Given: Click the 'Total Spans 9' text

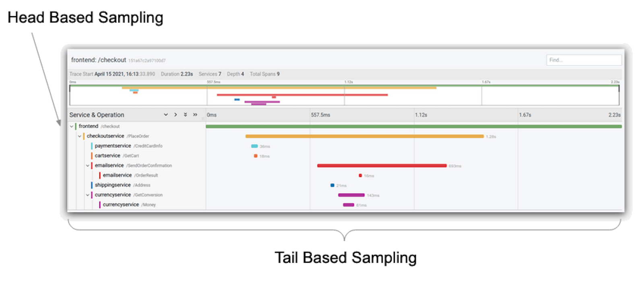Looking at the screenshot, I should [x=264, y=74].
